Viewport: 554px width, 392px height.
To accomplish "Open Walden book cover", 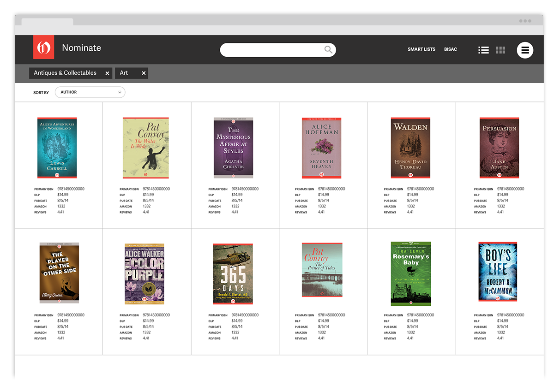I will click(410, 148).
